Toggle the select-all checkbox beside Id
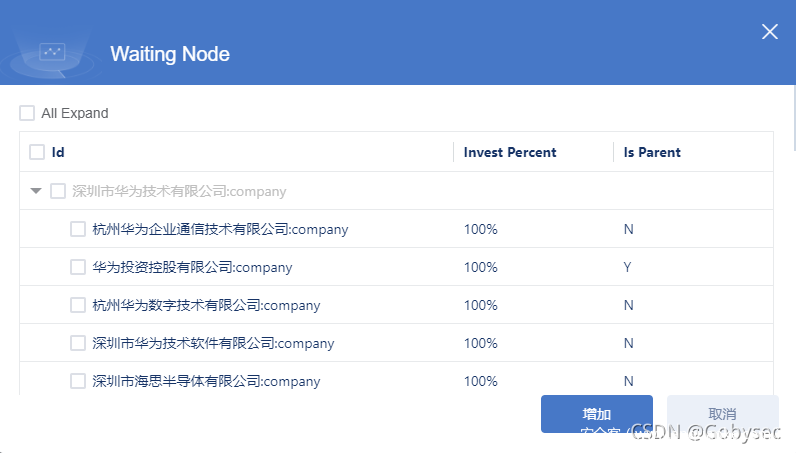The image size is (796, 453). [37, 152]
